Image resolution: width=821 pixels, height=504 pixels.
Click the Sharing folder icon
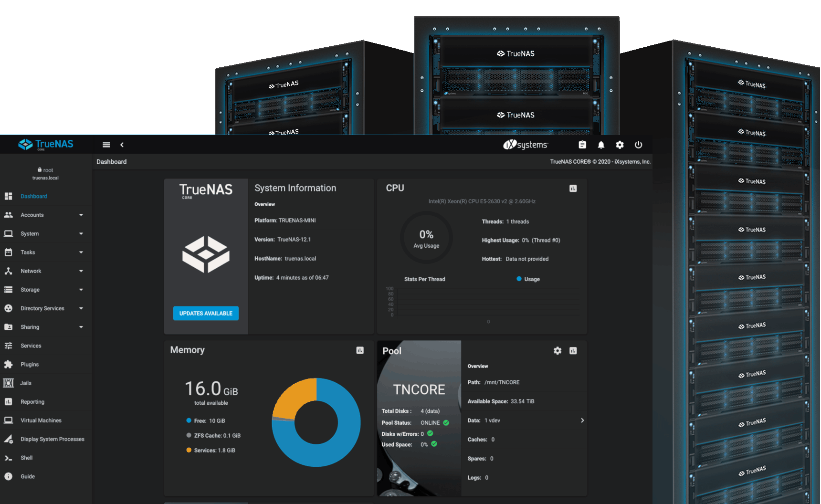(8, 327)
